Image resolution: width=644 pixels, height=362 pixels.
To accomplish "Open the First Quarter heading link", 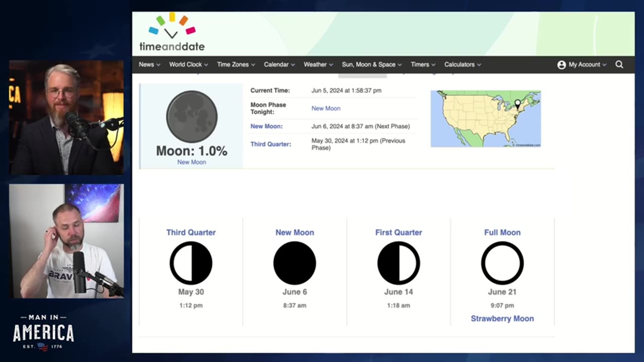I will coord(398,232).
